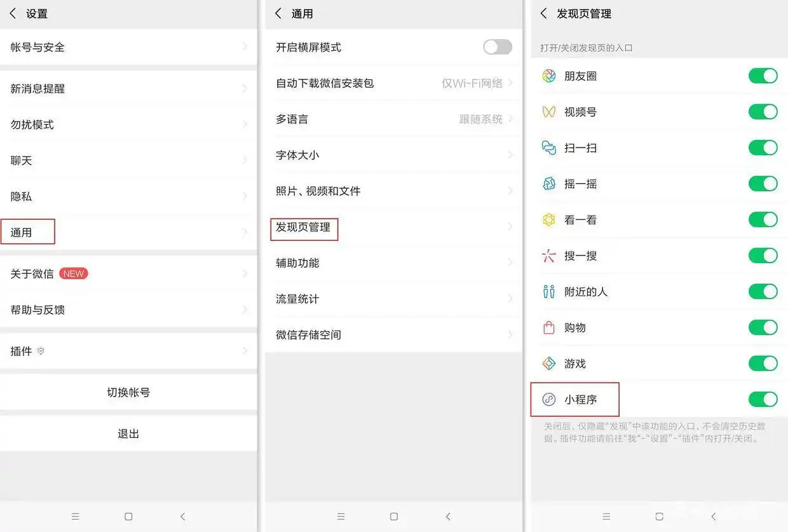Tap back nav triangle on 发现页管理 screen
Image resolution: width=788 pixels, height=532 pixels.
click(714, 517)
